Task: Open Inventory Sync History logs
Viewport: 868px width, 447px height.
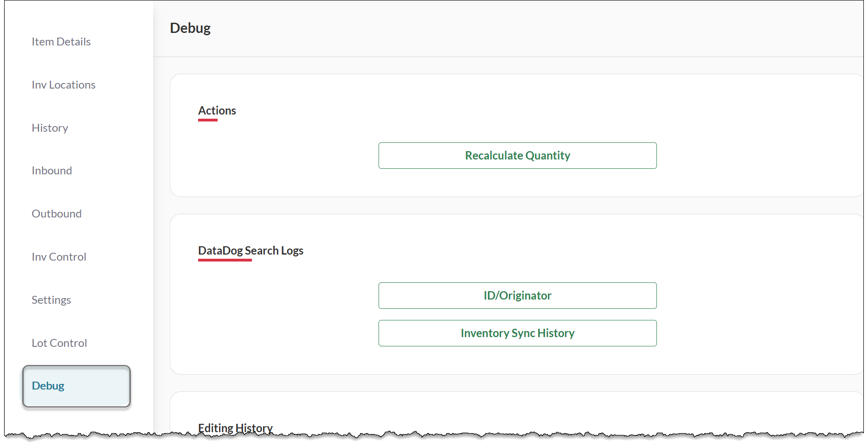Action: point(517,333)
